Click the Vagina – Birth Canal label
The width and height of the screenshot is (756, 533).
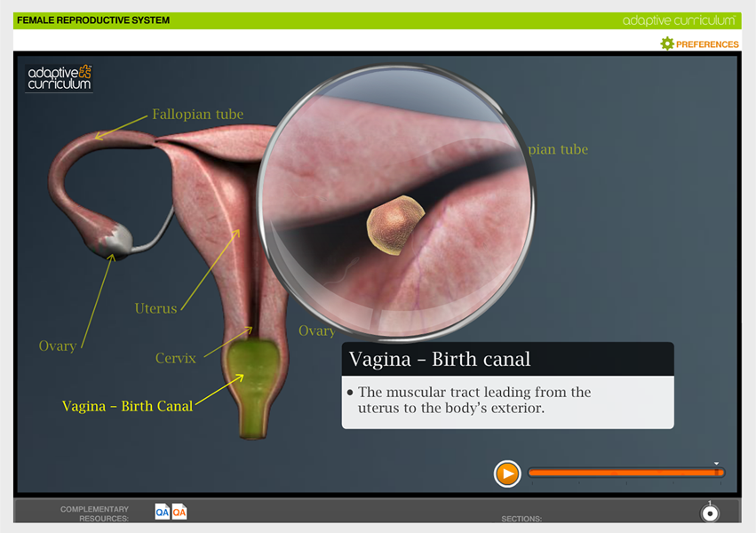point(127,406)
